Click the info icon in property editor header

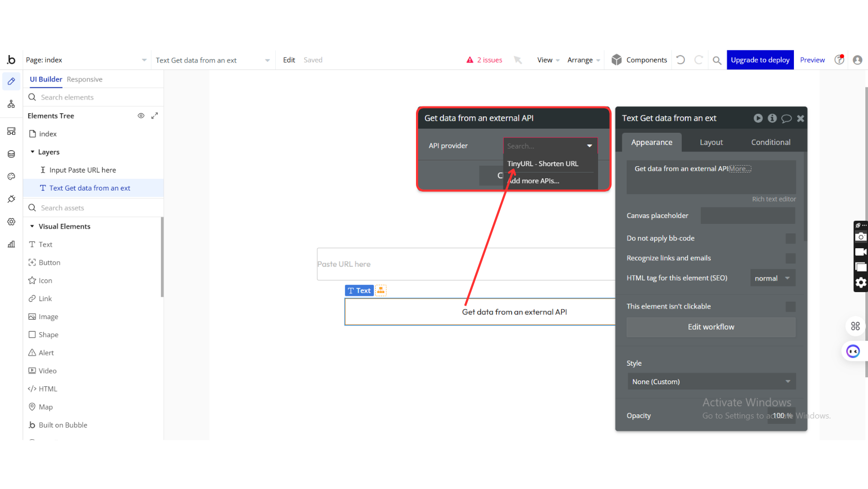[x=772, y=118]
